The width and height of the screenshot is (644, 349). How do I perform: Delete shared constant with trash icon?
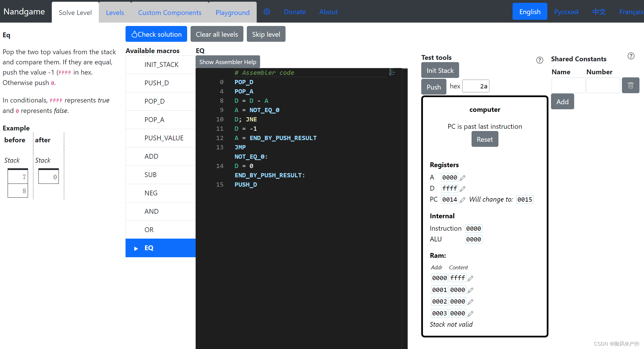coord(630,85)
